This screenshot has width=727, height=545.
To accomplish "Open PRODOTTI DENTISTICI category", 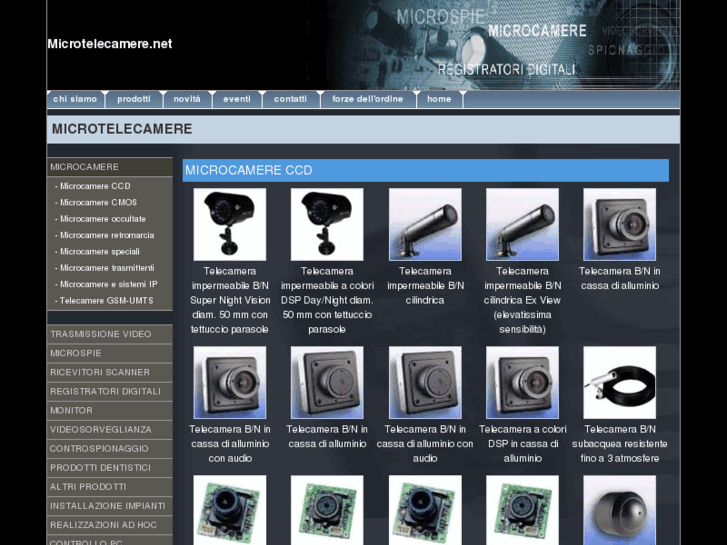I will pyautogui.click(x=110, y=468).
